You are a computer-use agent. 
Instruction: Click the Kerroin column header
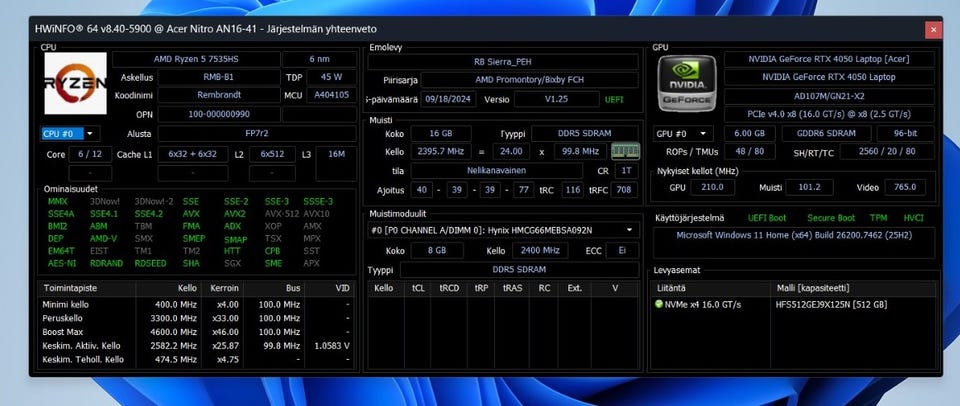222,288
